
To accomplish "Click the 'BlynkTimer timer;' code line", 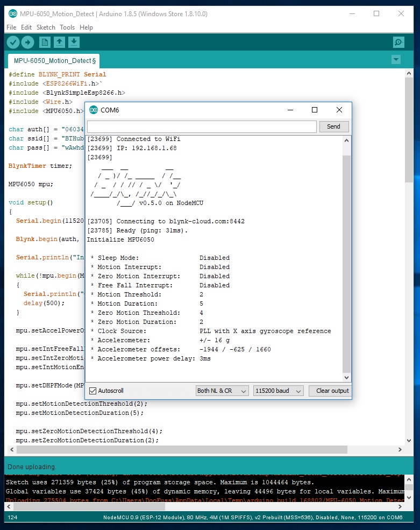I will click(x=40, y=166).
